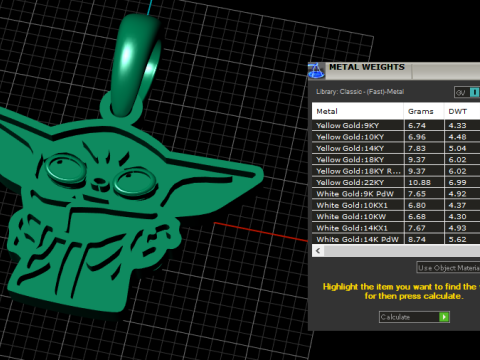Select the Yellow Gold:10KY row
This screenshot has height=360, width=480.
[x=396, y=137]
